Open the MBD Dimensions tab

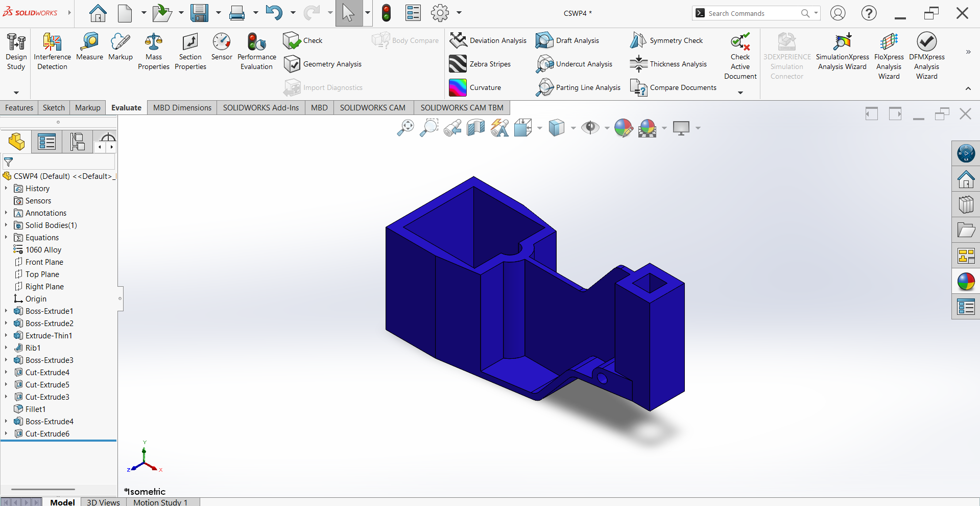[x=182, y=107]
